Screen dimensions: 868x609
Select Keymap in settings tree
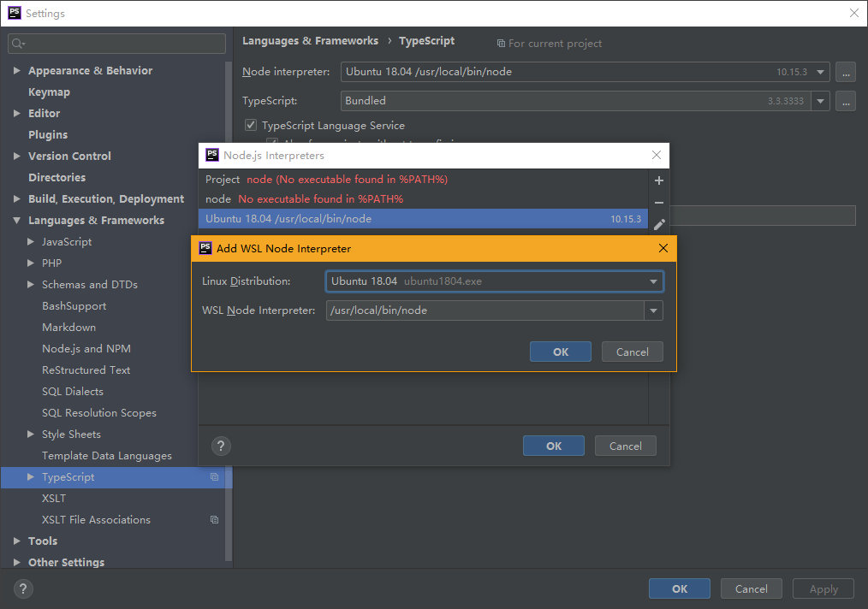[x=50, y=92]
